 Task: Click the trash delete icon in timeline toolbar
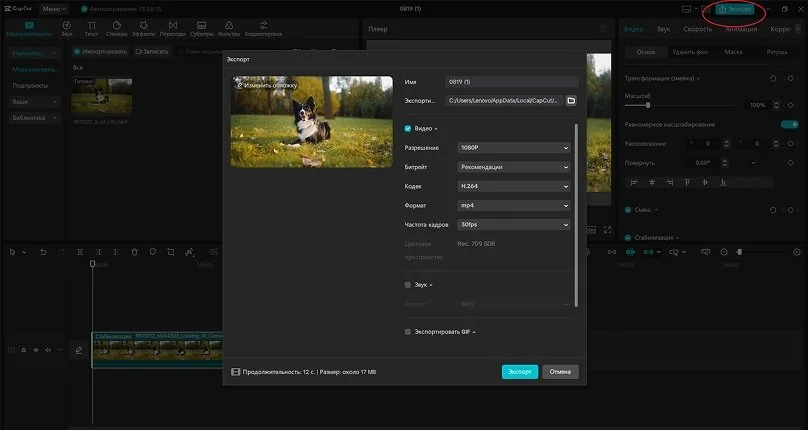(134, 252)
